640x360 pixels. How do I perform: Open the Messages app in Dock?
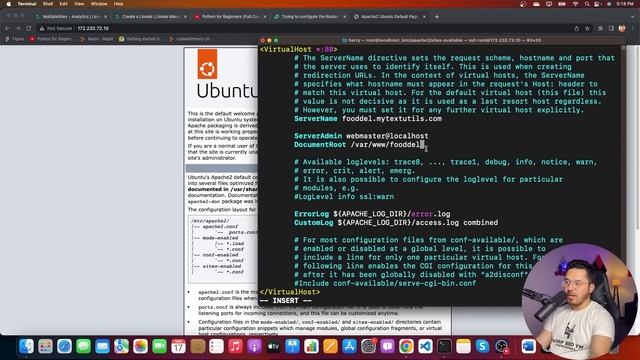coord(83,347)
